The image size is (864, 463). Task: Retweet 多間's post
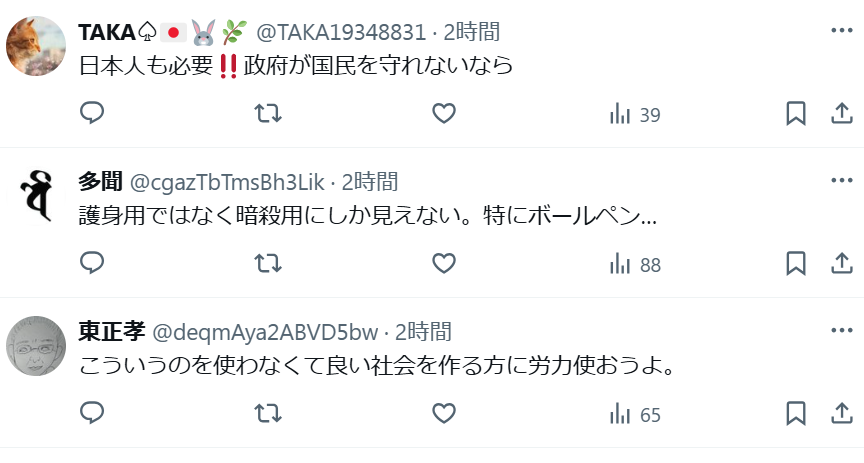pos(268,263)
